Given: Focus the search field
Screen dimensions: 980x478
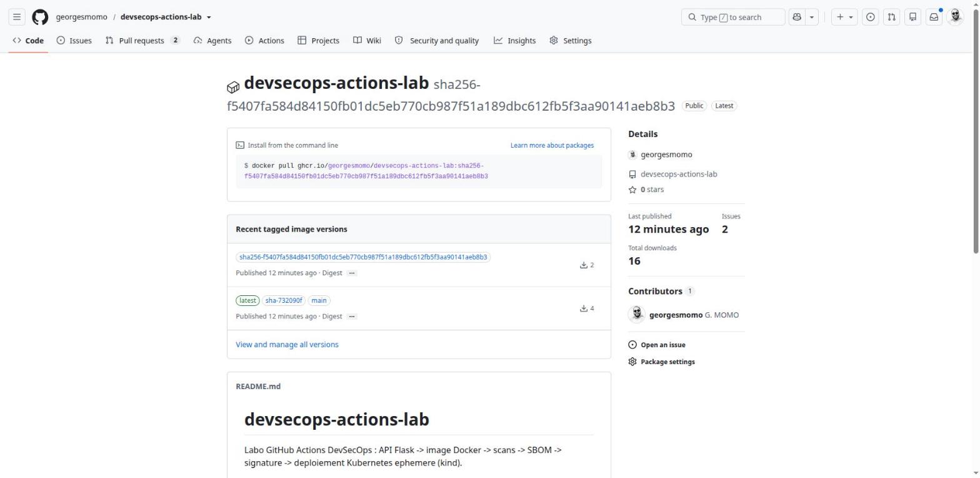Looking at the screenshot, I should [x=733, y=17].
